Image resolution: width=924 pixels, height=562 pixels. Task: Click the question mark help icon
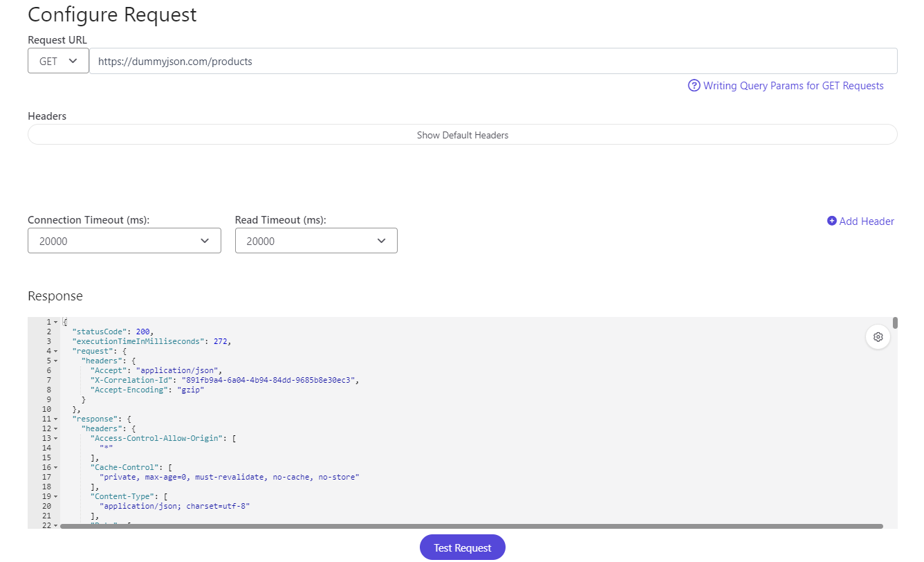tap(694, 86)
